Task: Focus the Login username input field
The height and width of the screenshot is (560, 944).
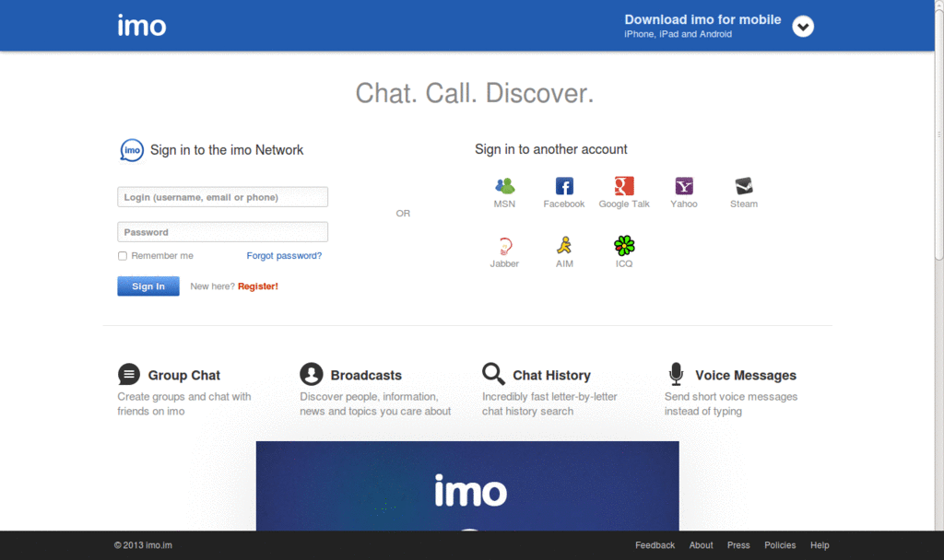Action: 223,197
